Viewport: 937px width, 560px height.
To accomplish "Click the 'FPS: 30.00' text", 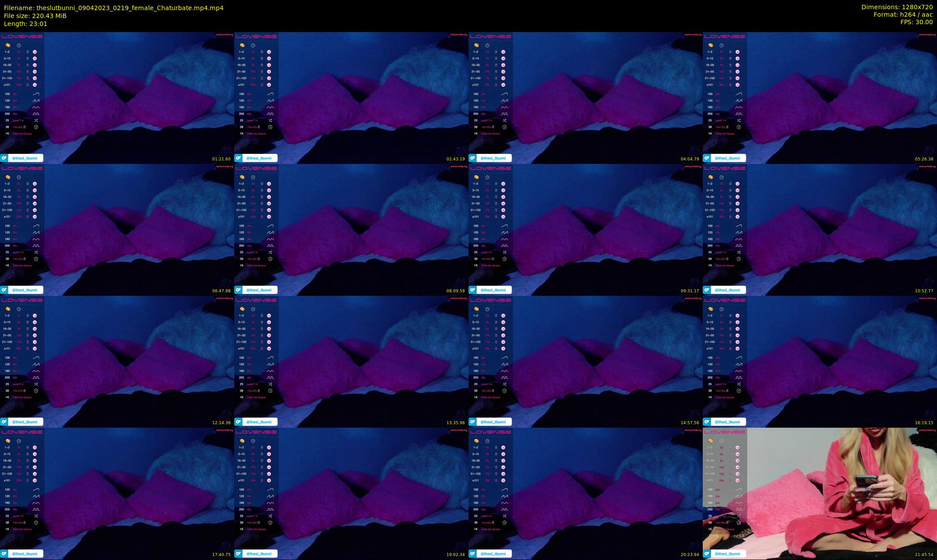I will coord(916,22).
